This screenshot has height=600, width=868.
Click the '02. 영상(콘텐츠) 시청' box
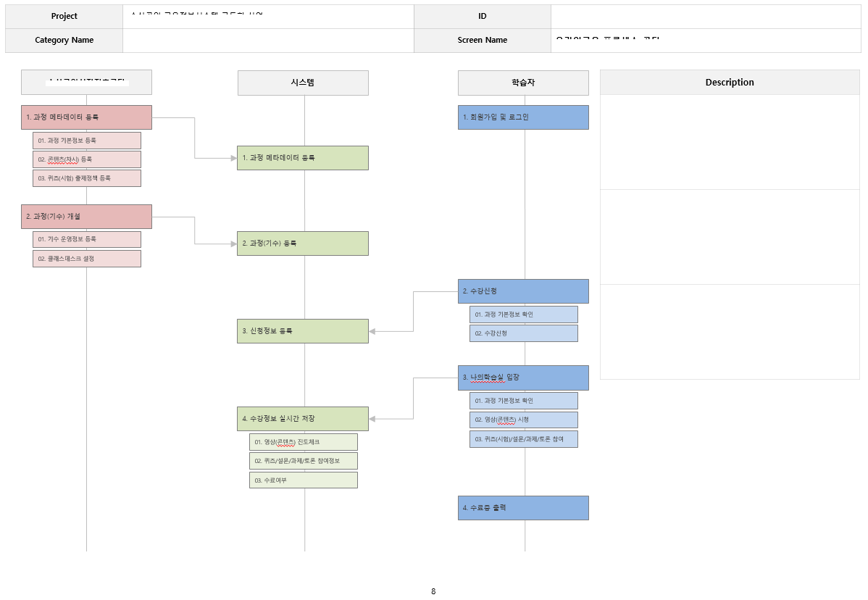(x=524, y=420)
